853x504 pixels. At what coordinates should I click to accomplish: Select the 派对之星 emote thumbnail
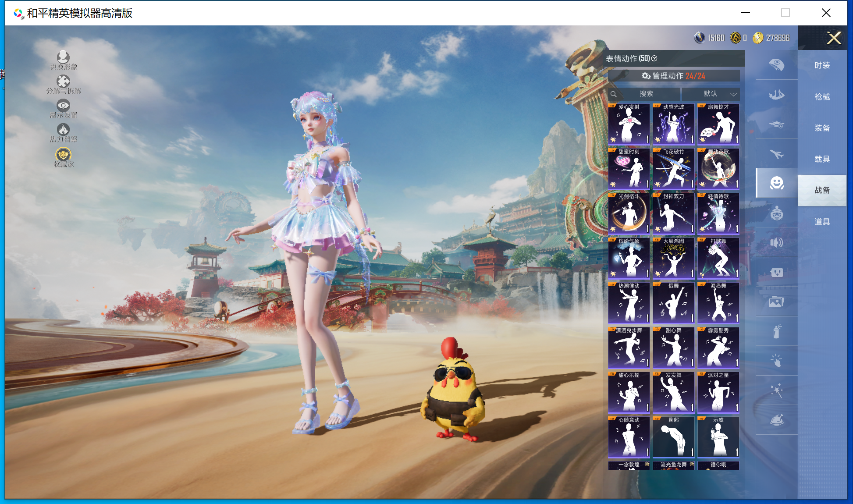[718, 393]
